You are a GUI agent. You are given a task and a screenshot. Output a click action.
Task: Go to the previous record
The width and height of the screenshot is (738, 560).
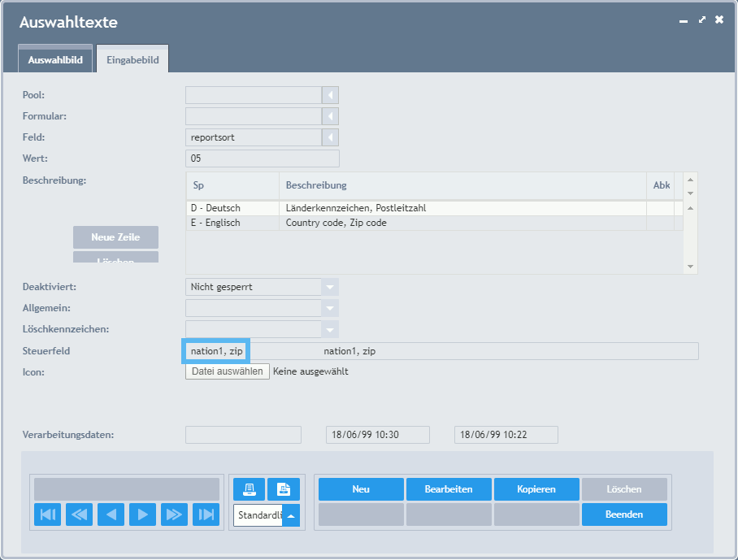click(x=111, y=514)
